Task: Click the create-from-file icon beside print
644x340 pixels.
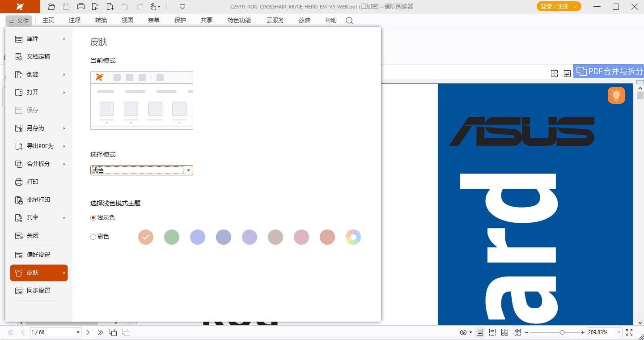Action: [95, 7]
